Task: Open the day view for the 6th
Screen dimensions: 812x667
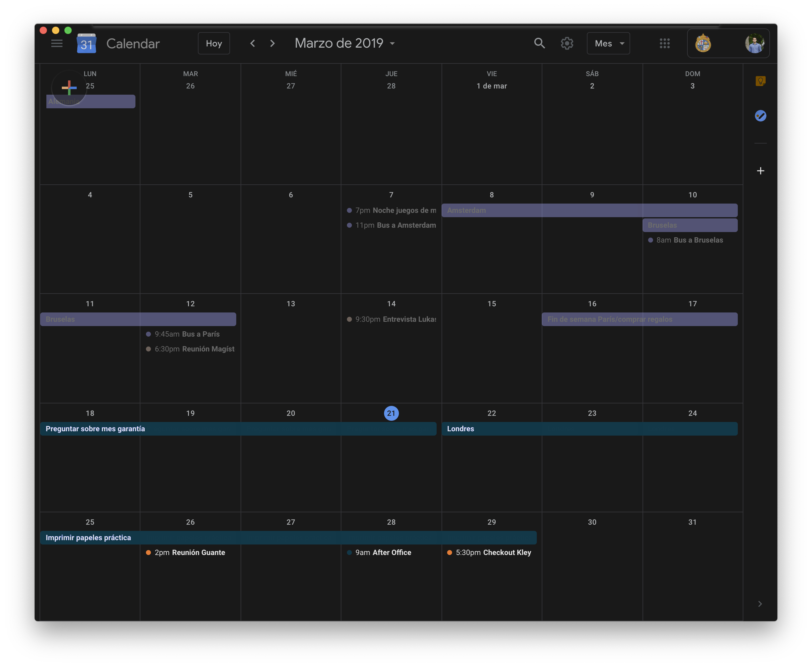Action: pos(291,195)
